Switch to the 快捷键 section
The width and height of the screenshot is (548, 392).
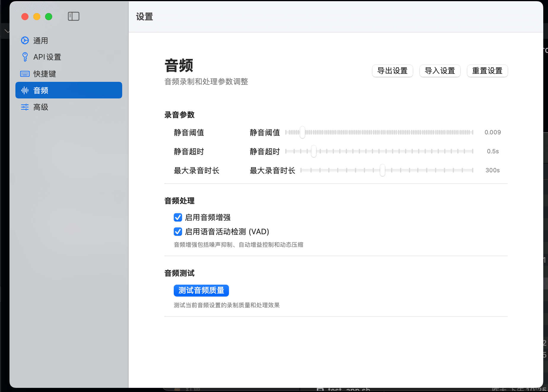point(69,74)
